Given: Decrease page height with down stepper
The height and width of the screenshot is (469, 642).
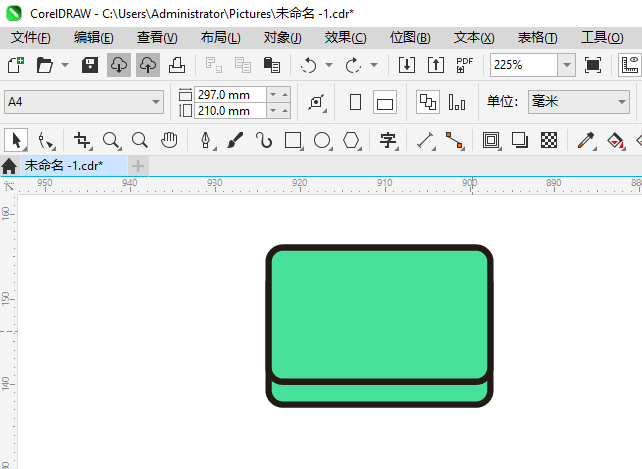Looking at the screenshot, I should pos(273,111).
